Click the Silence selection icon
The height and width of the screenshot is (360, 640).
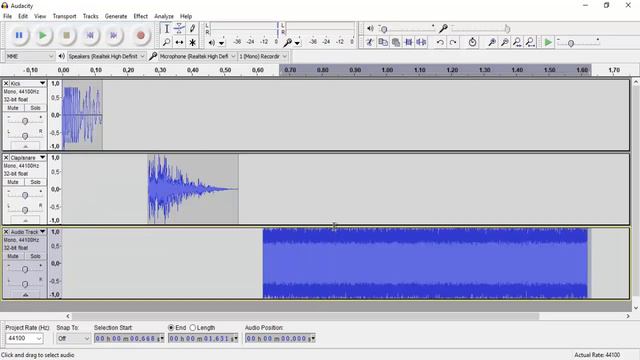[x=421, y=42]
